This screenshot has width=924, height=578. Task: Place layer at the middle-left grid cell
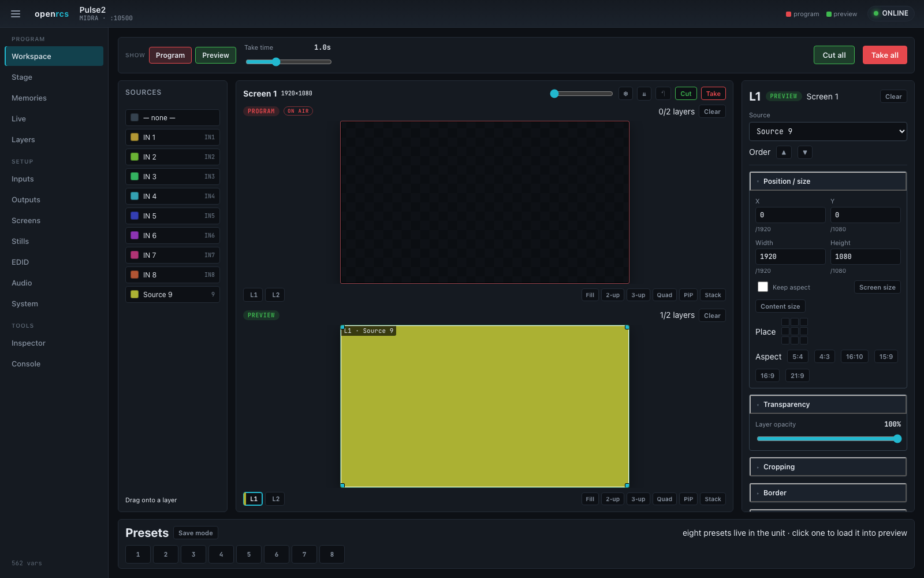click(785, 331)
